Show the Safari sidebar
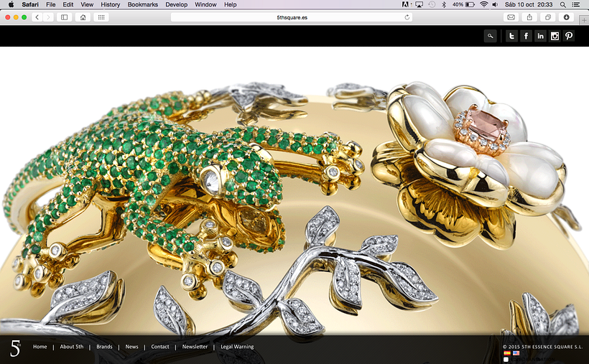The width and height of the screenshot is (589, 364). pyautogui.click(x=64, y=17)
